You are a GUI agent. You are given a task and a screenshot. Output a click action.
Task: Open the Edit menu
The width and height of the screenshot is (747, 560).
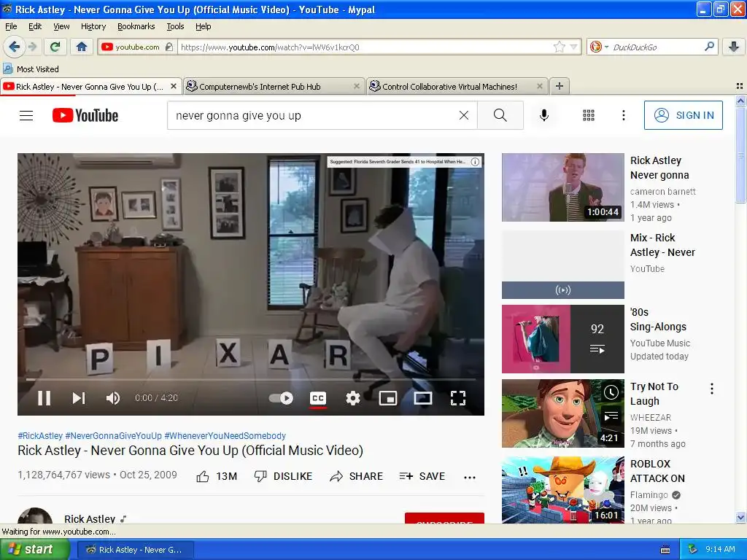click(x=35, y=26)
